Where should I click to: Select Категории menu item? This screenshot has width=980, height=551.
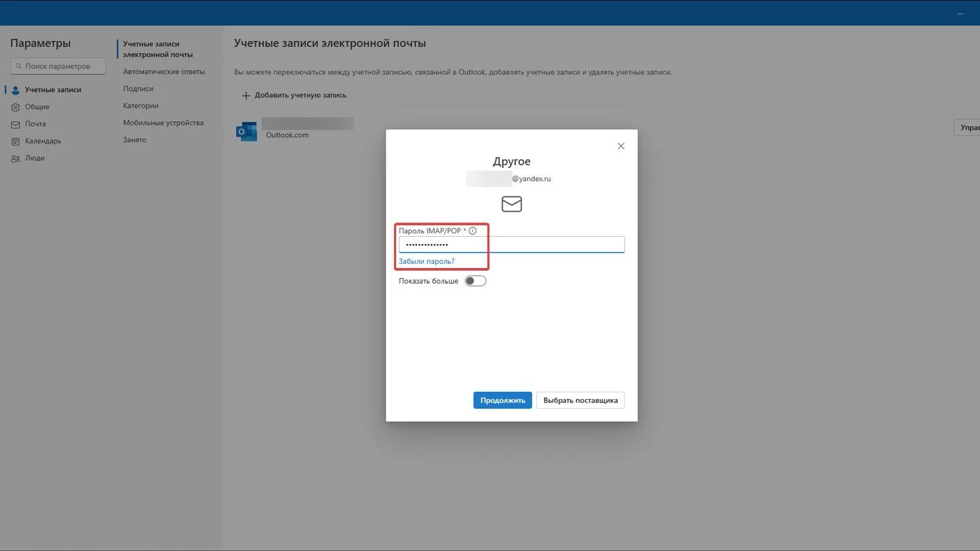(x=141, y=105)
